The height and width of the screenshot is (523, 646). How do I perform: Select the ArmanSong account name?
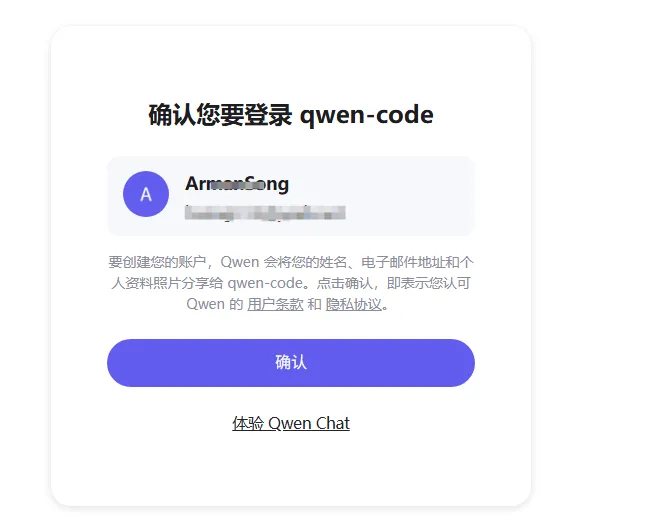pos(237,184)
